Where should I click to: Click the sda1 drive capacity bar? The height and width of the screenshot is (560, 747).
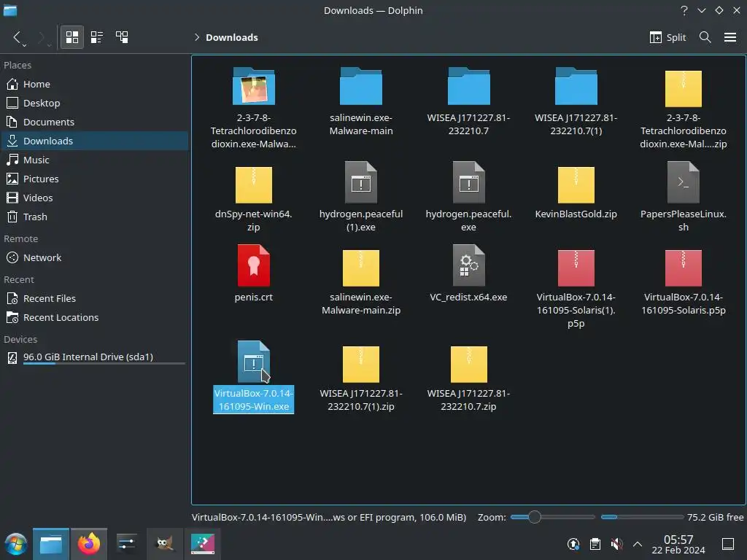click(x=104, y=364)
